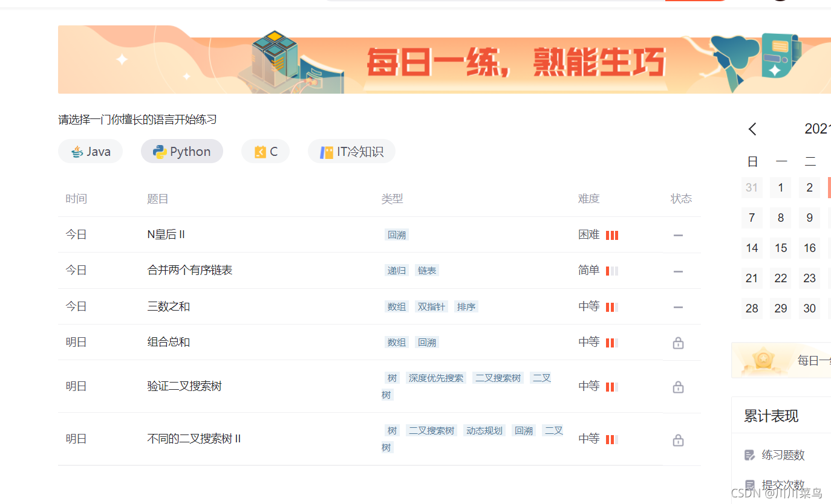Click lock icon for 不同的二叉搜索树 II
831x504 pixels.
click(x=678, y=440)
